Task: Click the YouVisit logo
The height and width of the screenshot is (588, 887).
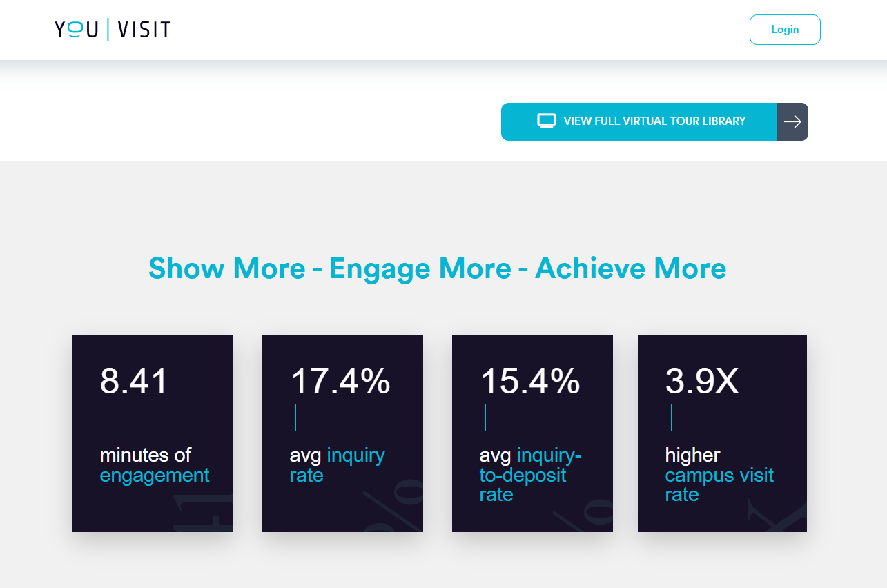Action: point(113,30)
